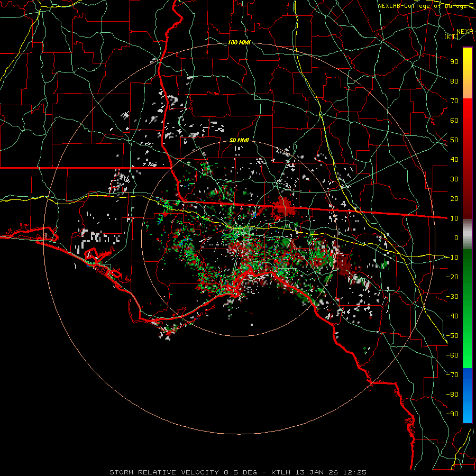Click the 70 value on the scale
The width and height of the screenshot is (476, 476).
(x=454, y=101)
